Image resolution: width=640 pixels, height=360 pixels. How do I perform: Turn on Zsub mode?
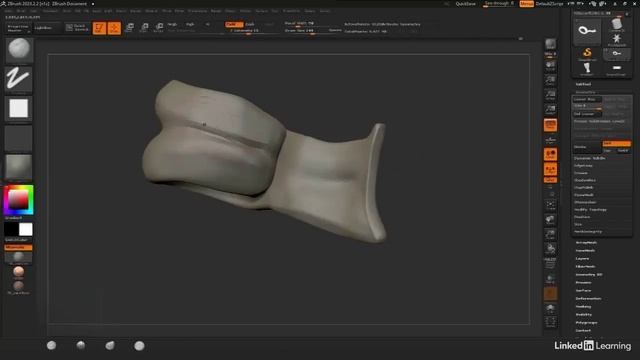tap(250, 24)
